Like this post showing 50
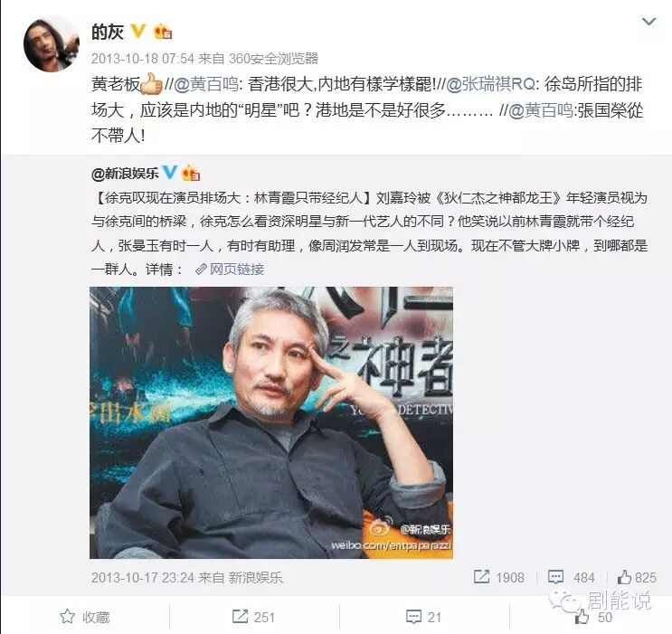Screen dimensions: 672x634 (593, 617)
